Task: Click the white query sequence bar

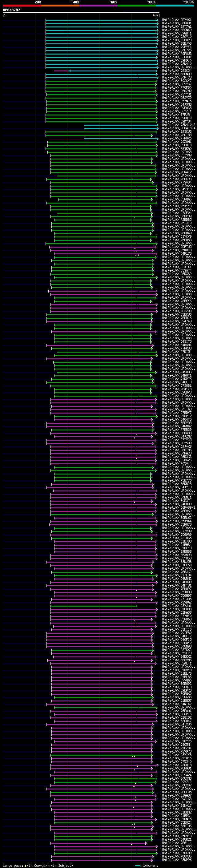Action: [x=81, y=13]
